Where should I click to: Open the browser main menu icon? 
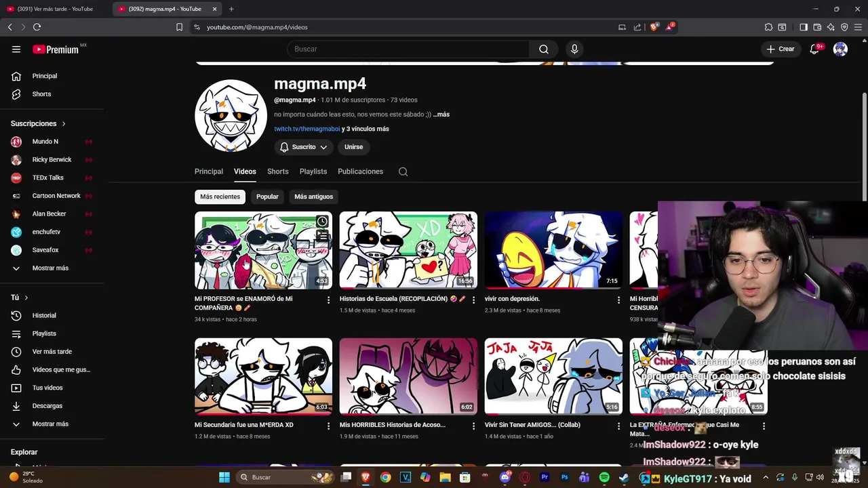(x=859, y=27)
